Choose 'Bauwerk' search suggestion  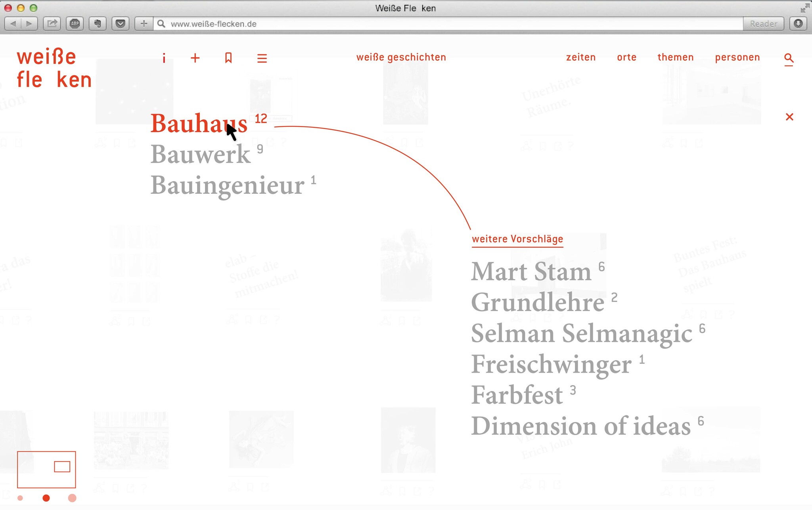point(201,154)
